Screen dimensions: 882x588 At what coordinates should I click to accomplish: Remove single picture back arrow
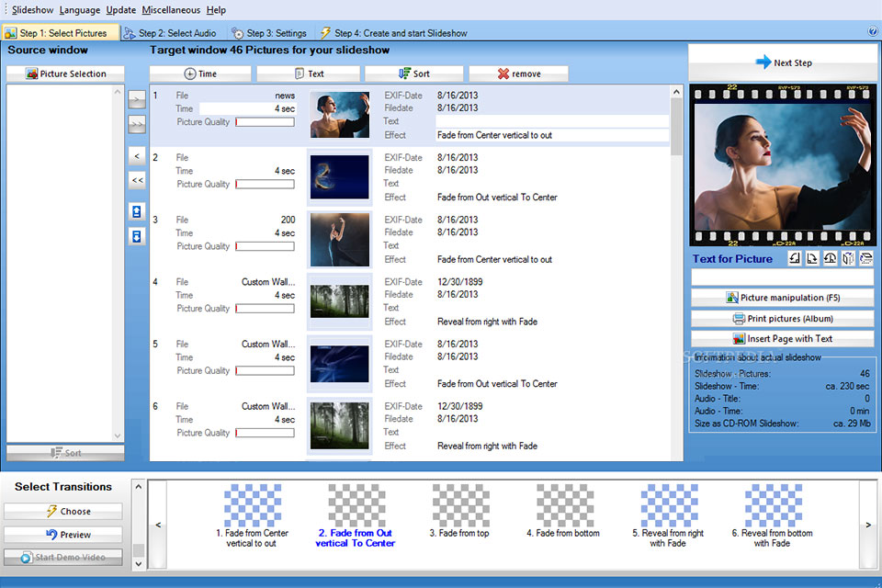click(x=137, y=156)
